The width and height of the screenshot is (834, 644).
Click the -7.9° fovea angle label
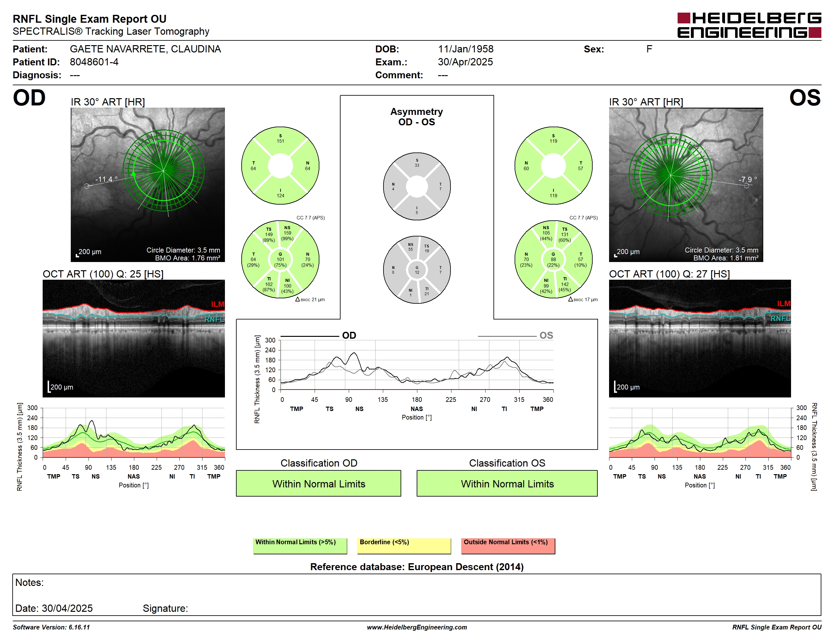(747, 179)
